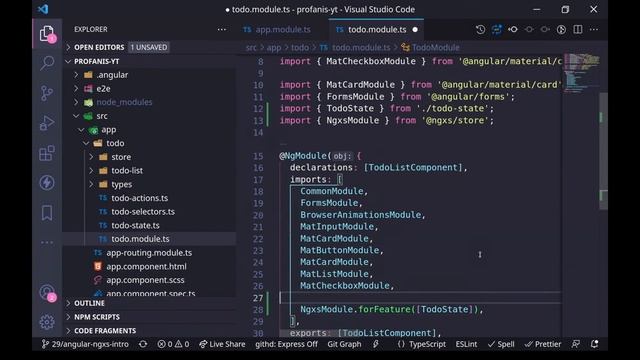Open todo-state.ts file
This screenshot has width=640, height=360.
149,225
